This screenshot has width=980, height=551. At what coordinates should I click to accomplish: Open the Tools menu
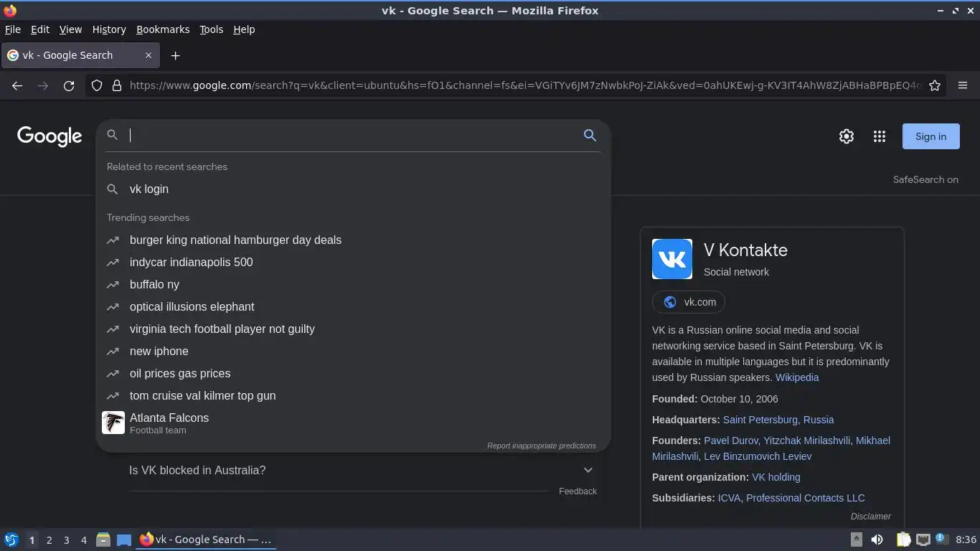(x=211, y=29)
